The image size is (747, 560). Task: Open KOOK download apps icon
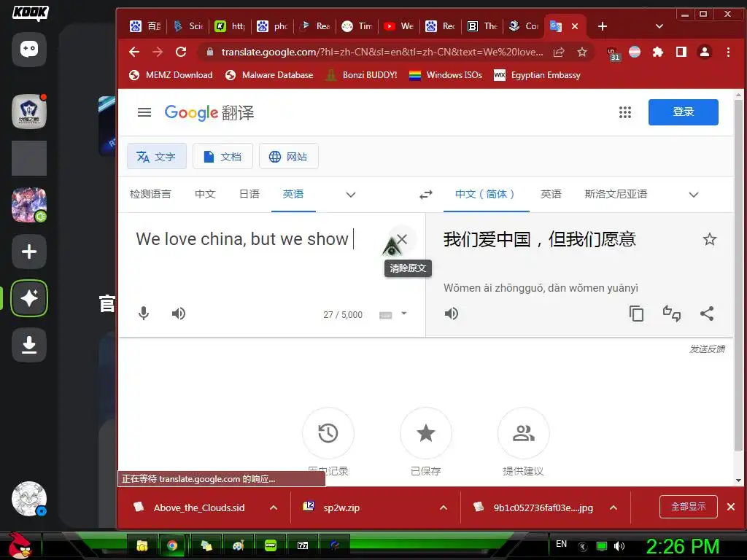pyautogui.click(x=29, y=345)
